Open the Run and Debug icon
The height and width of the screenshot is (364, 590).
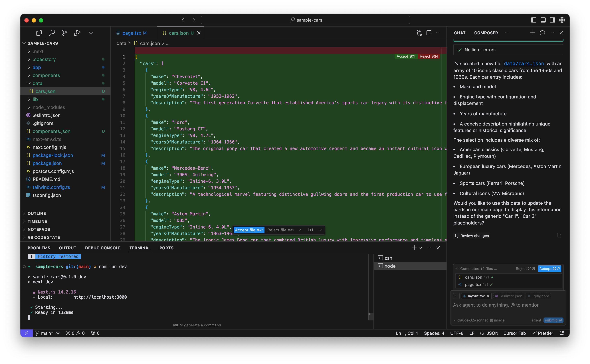click(77, 33)
